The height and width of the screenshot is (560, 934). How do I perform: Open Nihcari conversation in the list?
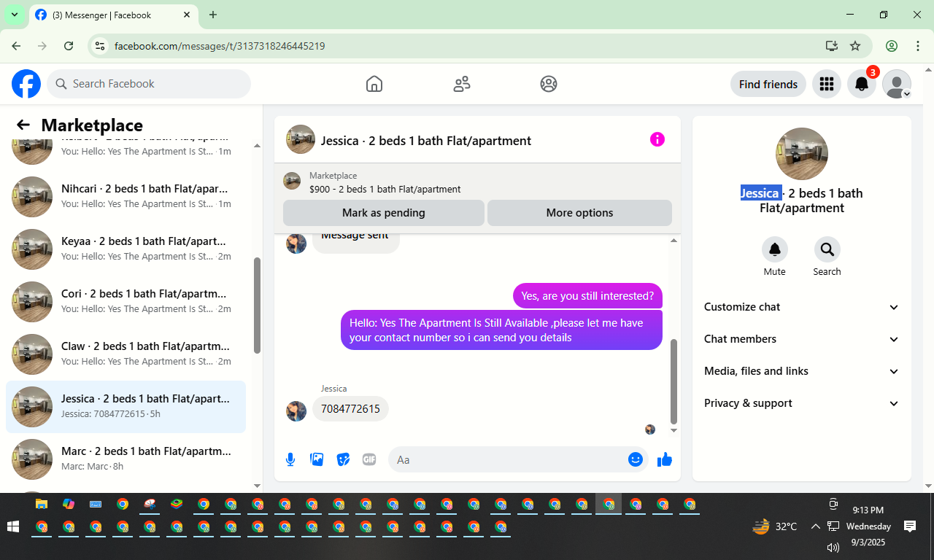pyautogui.click(x=126, y=196)
